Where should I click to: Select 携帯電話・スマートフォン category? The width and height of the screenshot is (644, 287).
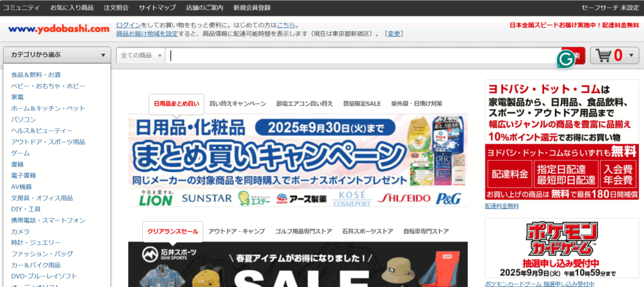[48, 220]
